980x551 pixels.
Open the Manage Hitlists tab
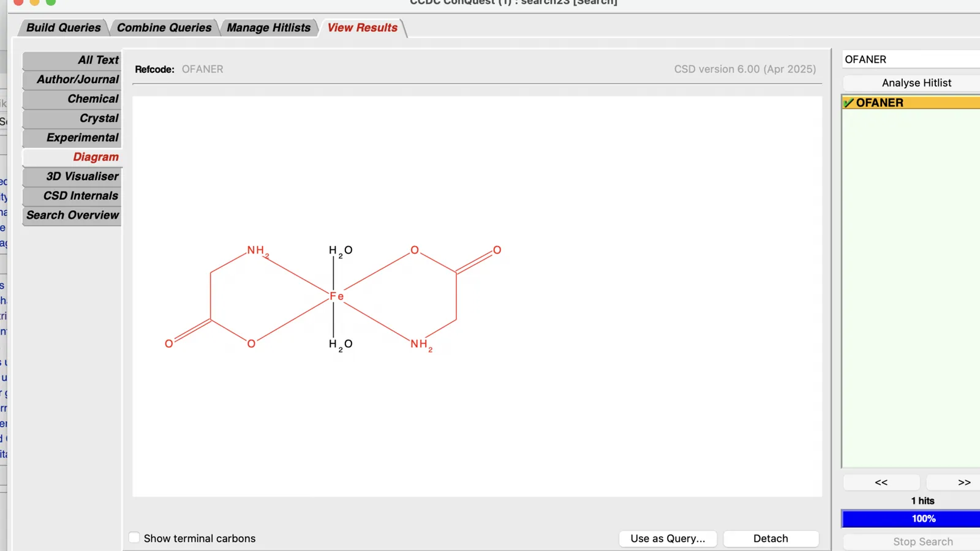pos(268,28)
